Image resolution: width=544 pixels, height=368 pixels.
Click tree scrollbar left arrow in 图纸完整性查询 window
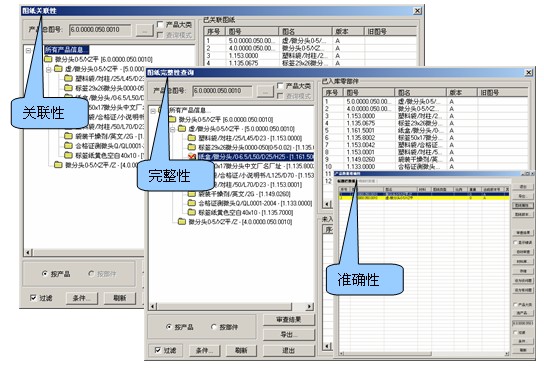coord(153,306)
